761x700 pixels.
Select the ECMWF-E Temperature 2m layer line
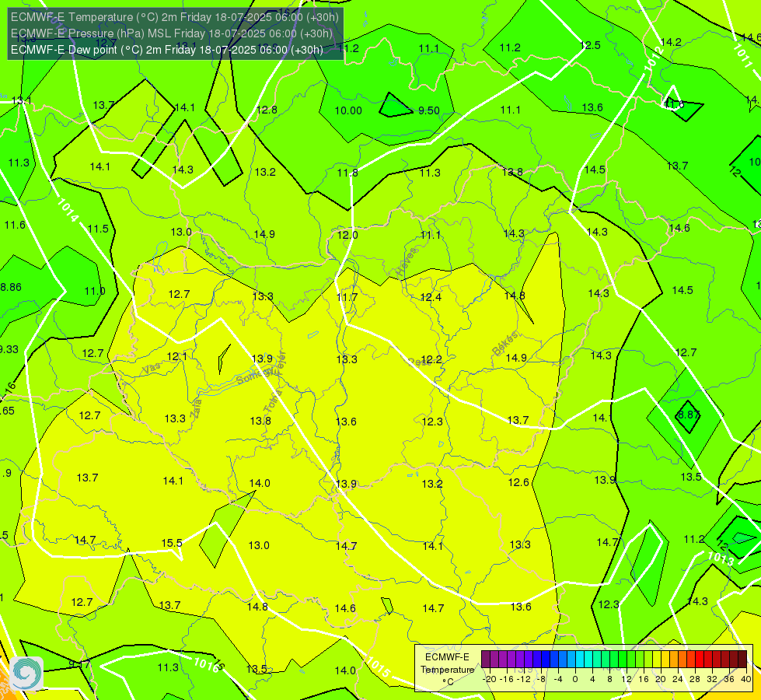[x=175, y=17]
